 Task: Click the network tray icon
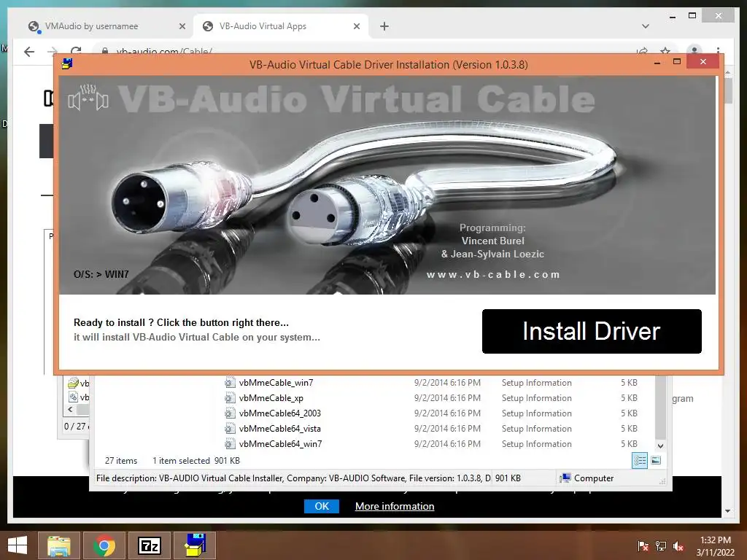pos(661,546)
